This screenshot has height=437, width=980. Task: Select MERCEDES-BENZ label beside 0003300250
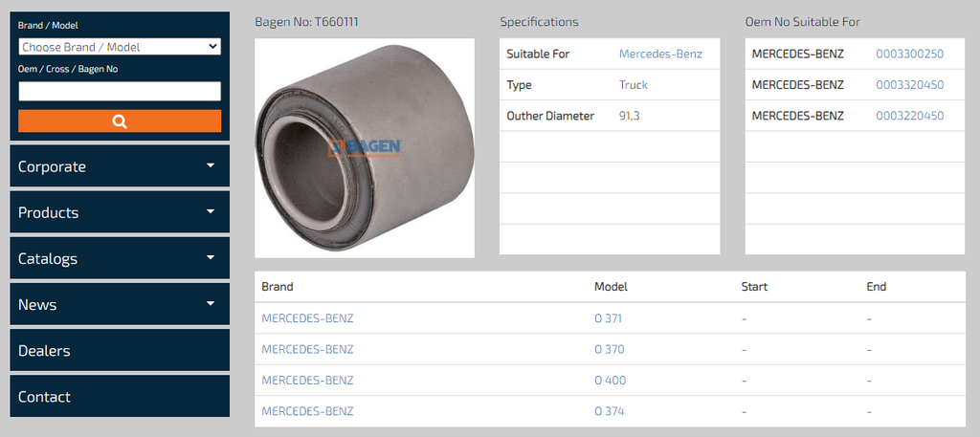click(797, 55)
